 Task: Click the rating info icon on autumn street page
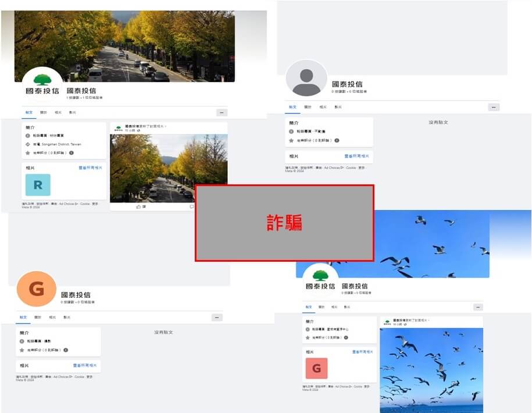(72, 153)
